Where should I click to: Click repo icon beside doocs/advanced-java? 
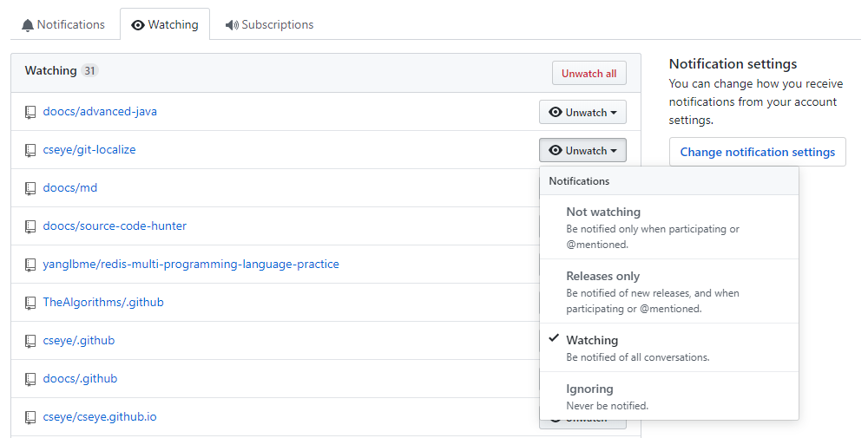pyautogui.click(x=30, y=112)
